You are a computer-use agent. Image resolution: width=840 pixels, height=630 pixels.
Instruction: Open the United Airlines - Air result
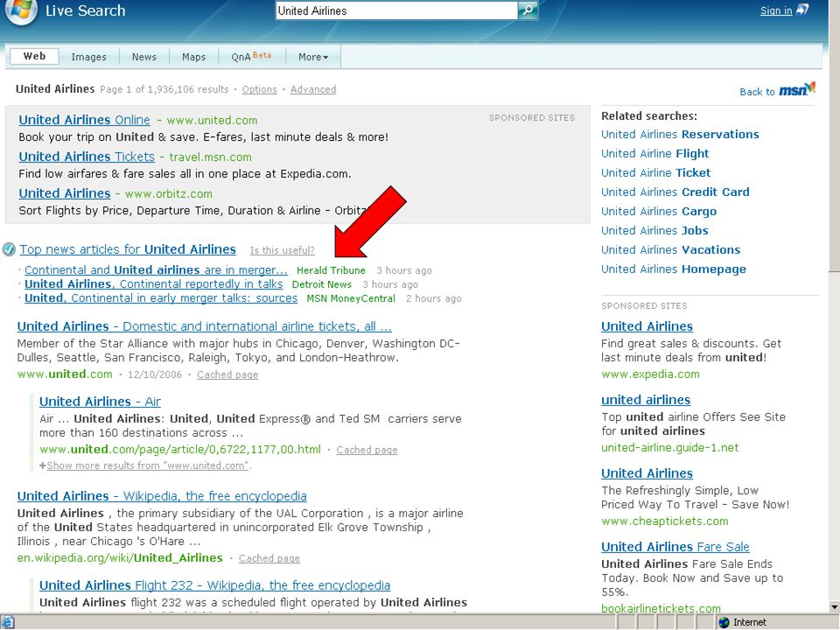coord(100,402)
